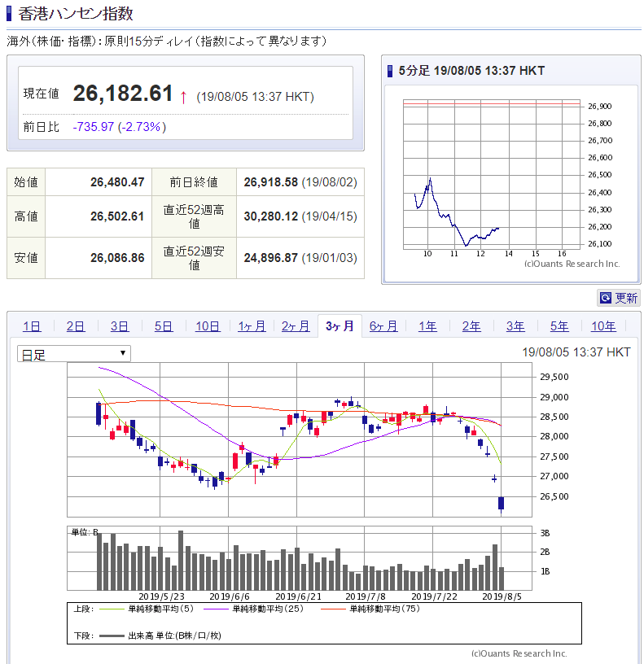Click the 更新 refresh button
The image size is (644, 664).
[619, 298]
